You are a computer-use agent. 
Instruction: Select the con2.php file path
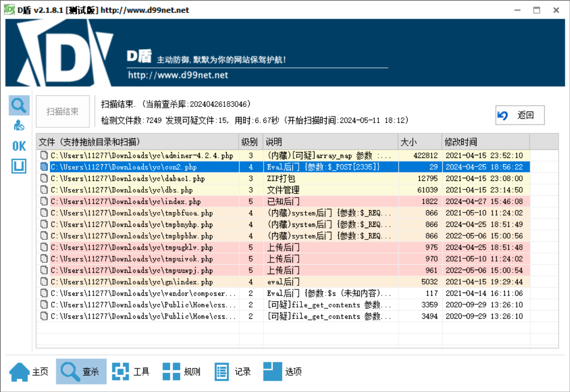[x=124, y=167]
